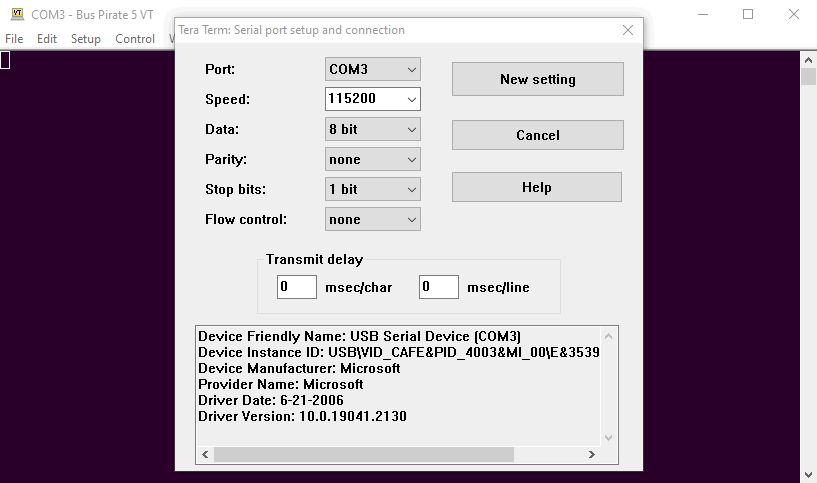Click the device info scroll up arrow
The width and height of the screenshot is (817, 483).
(608, 336)
